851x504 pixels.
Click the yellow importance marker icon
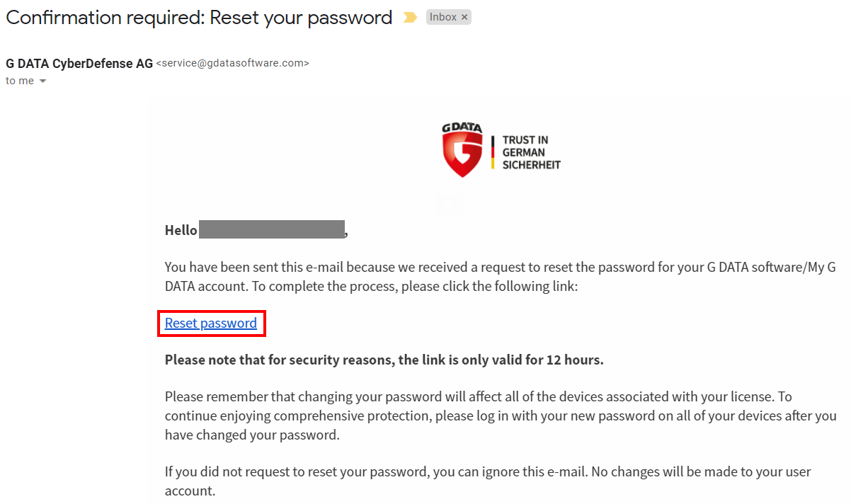click(x=409, y=18)
